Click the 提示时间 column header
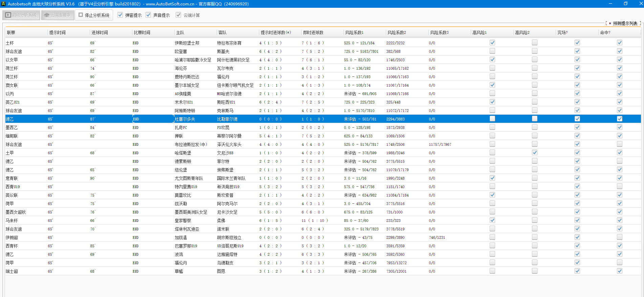 click(58, 32)
